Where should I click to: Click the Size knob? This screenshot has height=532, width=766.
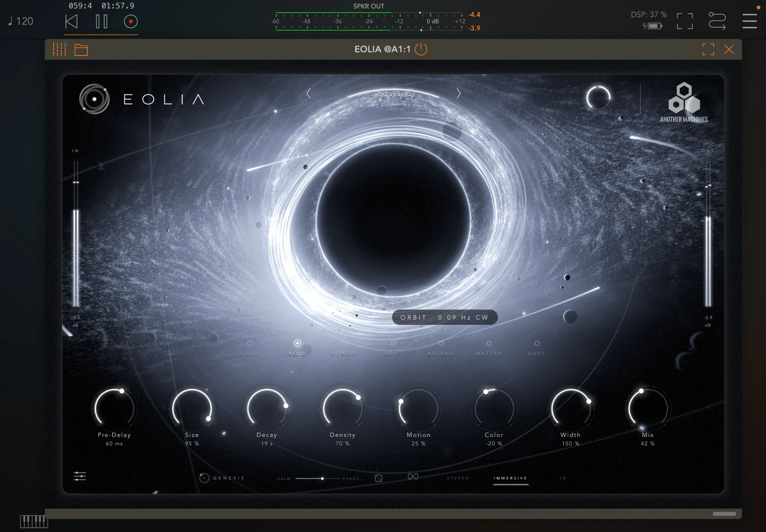[x=192, y=408]
